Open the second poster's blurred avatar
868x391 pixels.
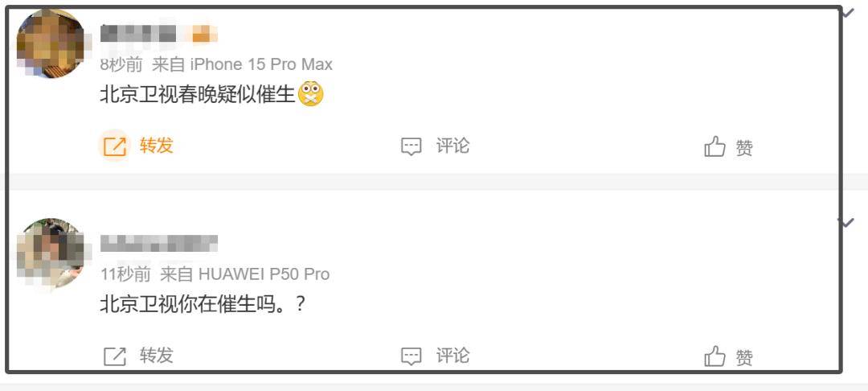pos(51,253)
